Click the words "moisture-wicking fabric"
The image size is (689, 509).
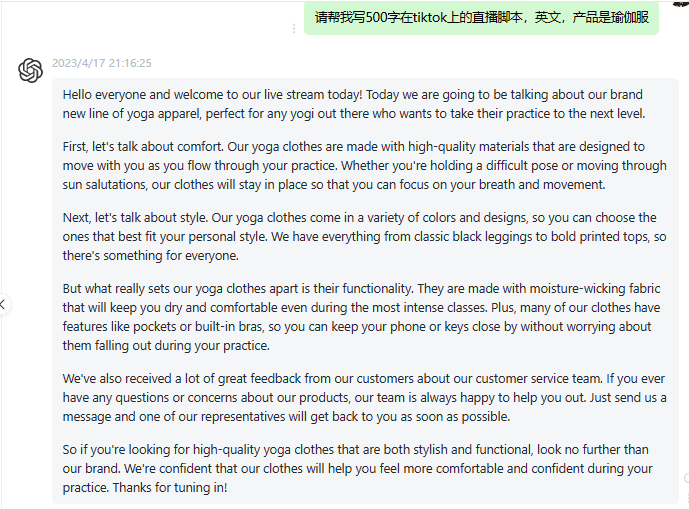pyautogui.click(x=595, y=289)
